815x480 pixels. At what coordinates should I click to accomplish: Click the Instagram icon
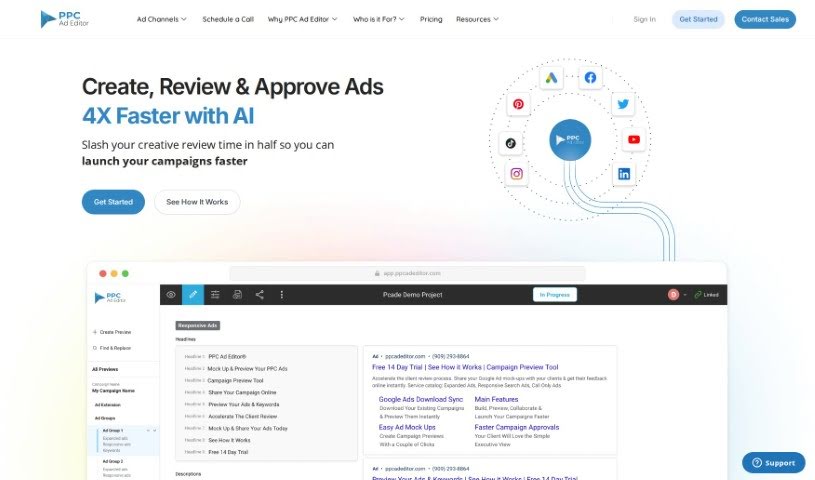pos(516,174)
